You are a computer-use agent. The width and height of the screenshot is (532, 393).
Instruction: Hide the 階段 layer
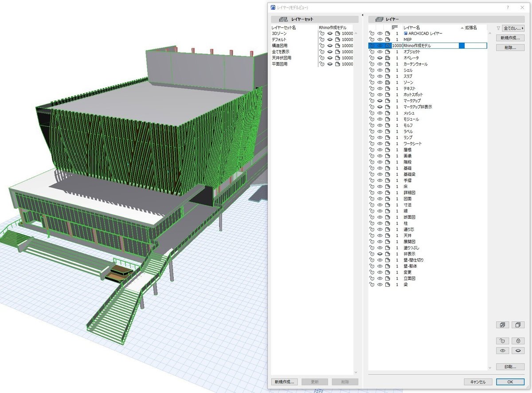pyautogui.click(x=380, y=162)
